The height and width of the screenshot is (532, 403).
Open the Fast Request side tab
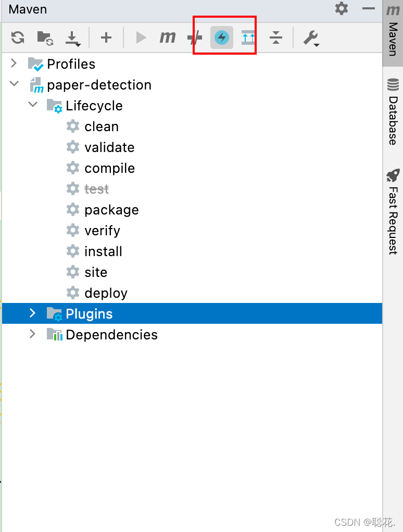coord(393,211)
